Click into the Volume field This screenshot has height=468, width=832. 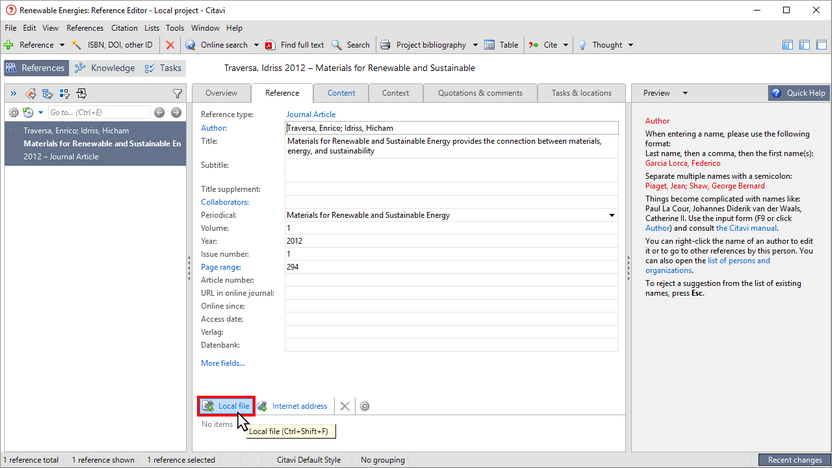pos(452,228)
